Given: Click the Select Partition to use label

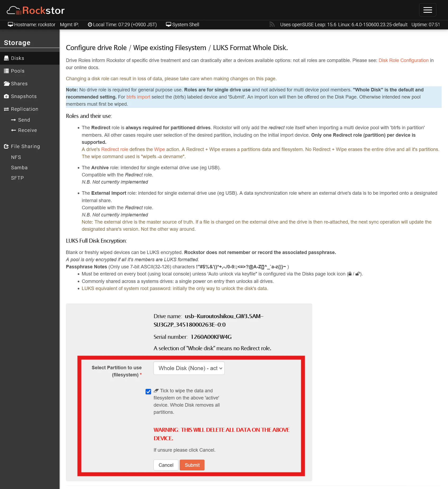Looking at the screenshot, I should tap(116, 371).
